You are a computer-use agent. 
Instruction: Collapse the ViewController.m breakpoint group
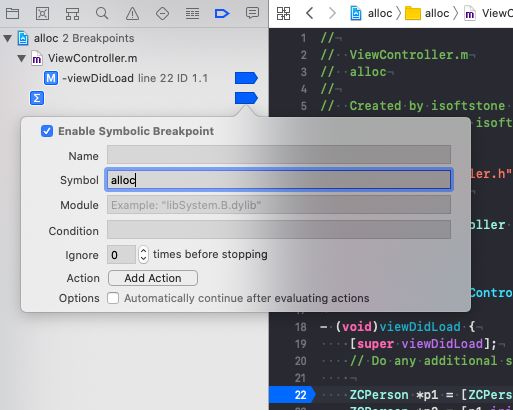(22, 58)
